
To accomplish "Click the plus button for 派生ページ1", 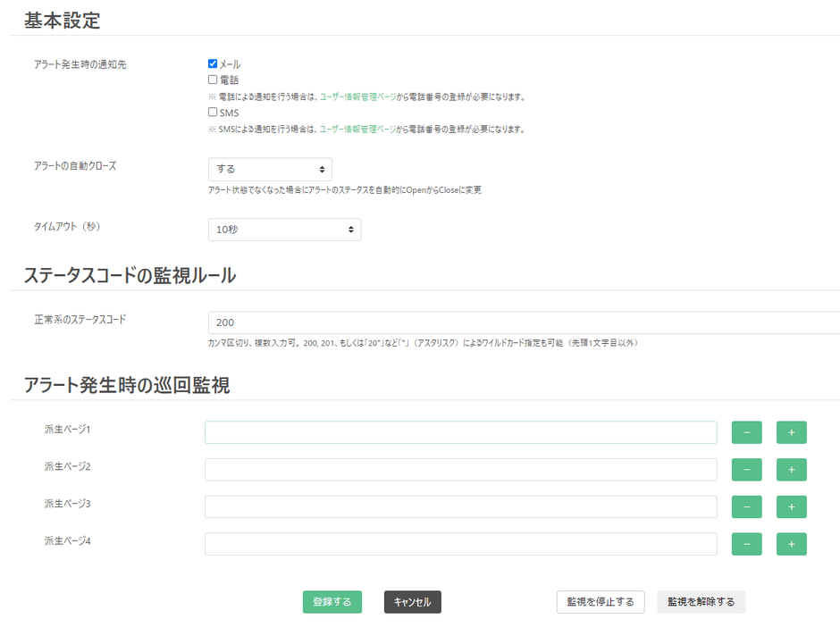I will coord(791,432).
